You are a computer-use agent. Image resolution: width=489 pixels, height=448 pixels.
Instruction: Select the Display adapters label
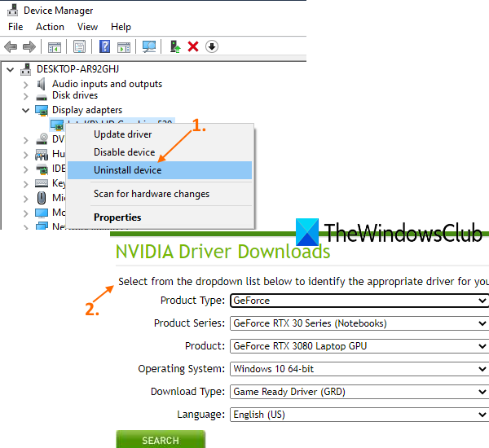coord(87,110)
